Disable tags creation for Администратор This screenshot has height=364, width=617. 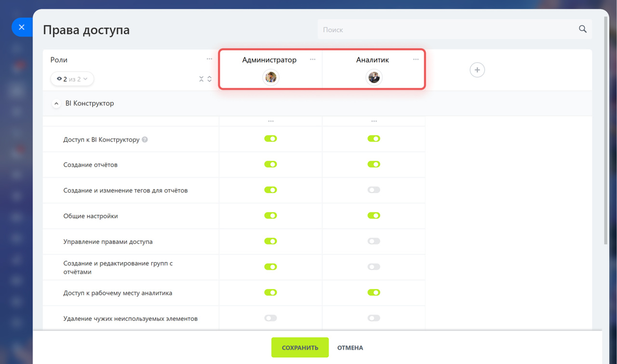270,190
